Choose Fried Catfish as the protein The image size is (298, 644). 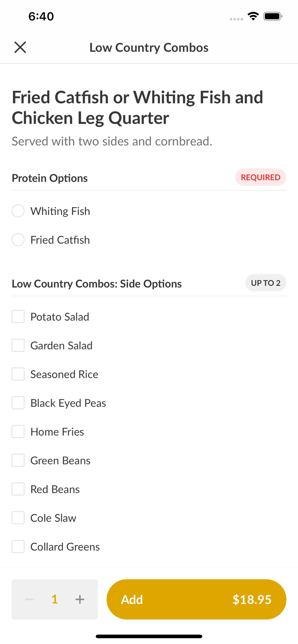(x=18, y=240)
